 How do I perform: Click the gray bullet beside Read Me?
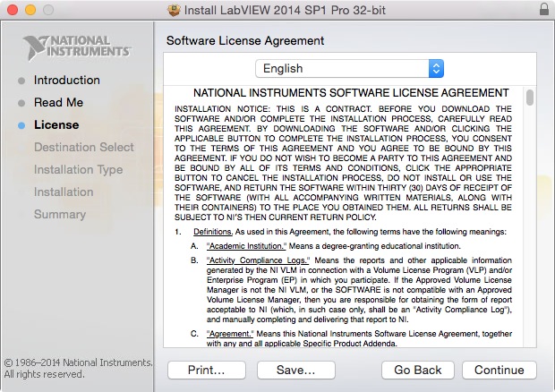[21, 103]
